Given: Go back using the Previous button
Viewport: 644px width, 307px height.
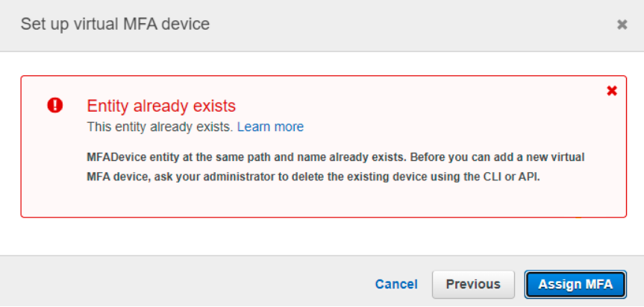Looking at the screenshot, I should [x=473, y=284].
